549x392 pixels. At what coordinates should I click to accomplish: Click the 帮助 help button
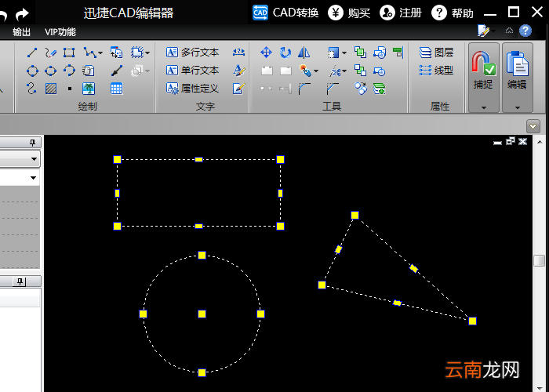[x=453, y=13]
